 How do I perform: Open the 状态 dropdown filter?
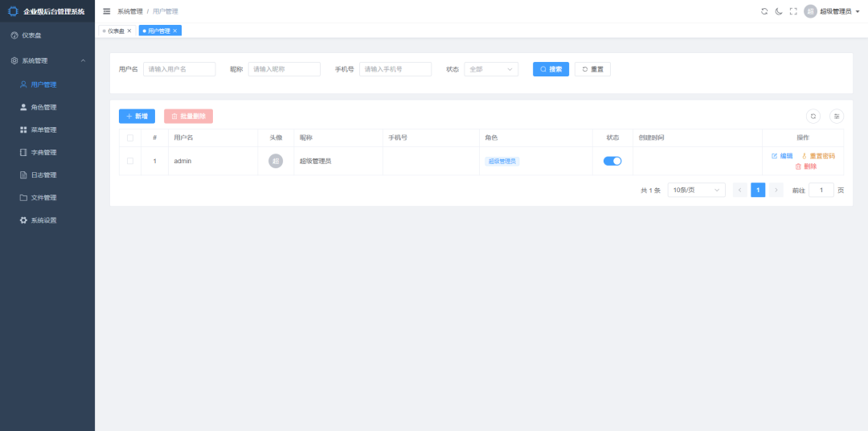click(x=491, y=69)
